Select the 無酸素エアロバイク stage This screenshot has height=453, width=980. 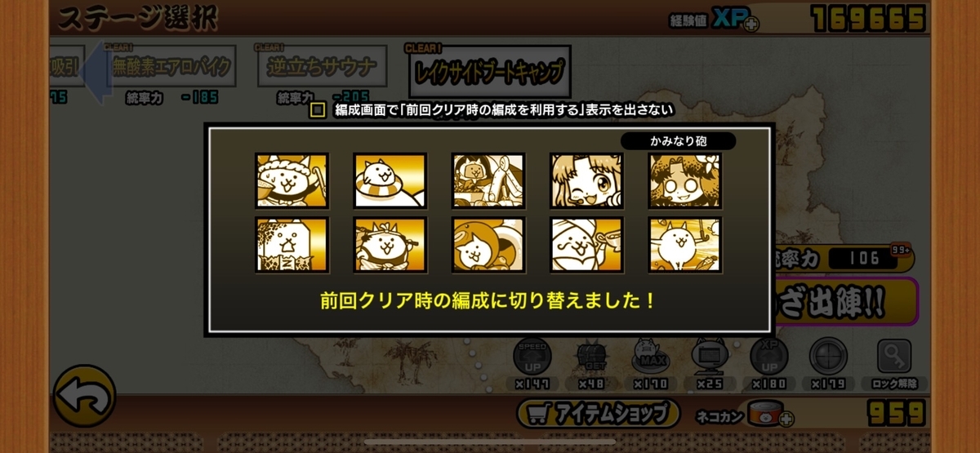tap(171, 68)
